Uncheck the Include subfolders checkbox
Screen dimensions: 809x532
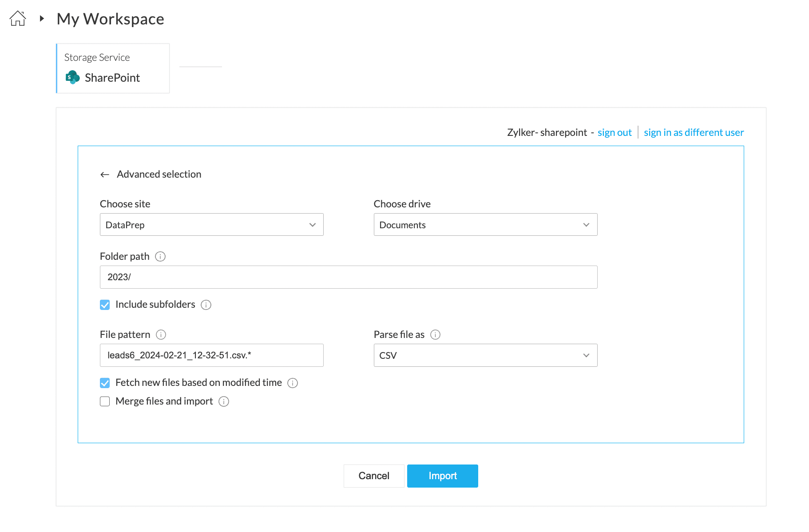click(105, 305)
